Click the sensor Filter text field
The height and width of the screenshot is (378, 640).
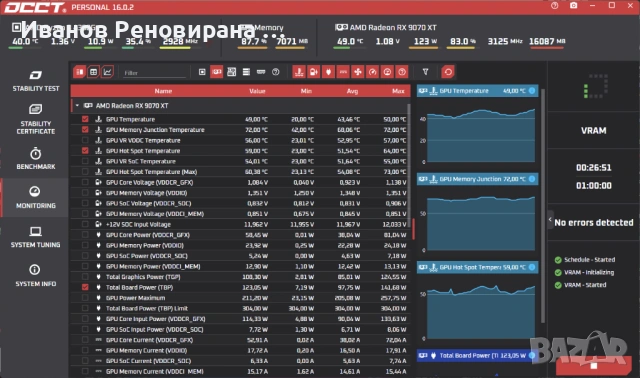pyautogui.click(x=154, y=73)
